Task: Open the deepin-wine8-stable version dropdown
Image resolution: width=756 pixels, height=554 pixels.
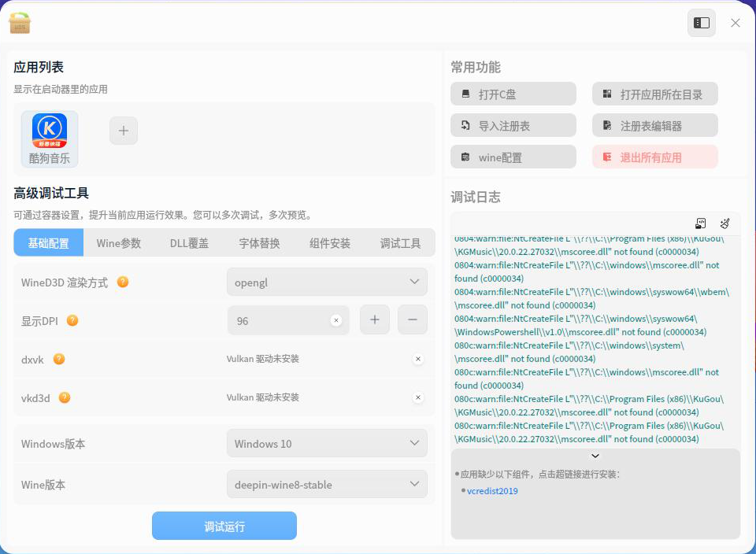Action: (x=327, y=484)
